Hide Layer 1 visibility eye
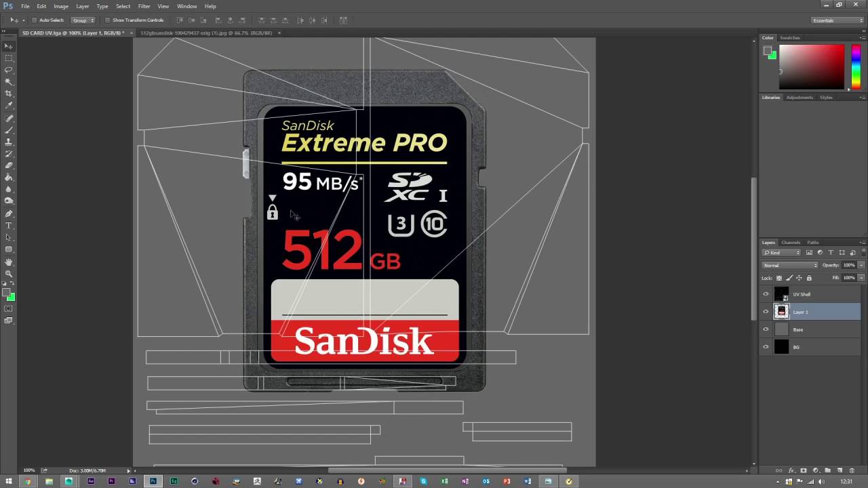 766,312
